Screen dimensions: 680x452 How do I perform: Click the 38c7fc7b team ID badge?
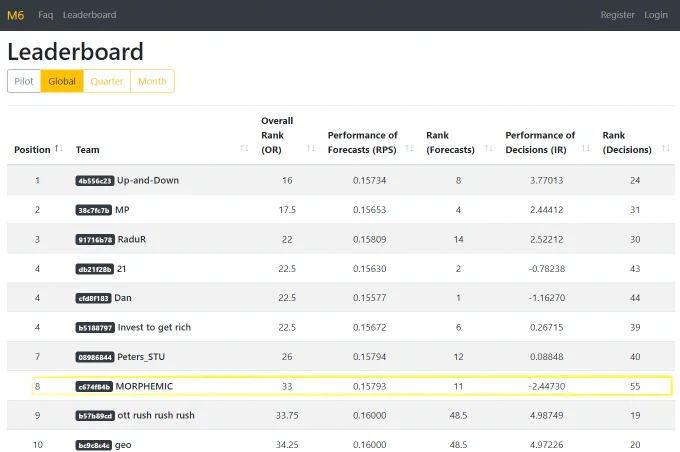coord(94,210)
